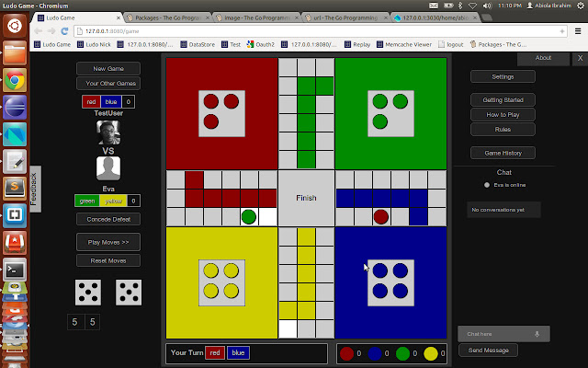The height and width of the screenshot is (368, 588).
Task: Open Game History
Action: [503, 153]
